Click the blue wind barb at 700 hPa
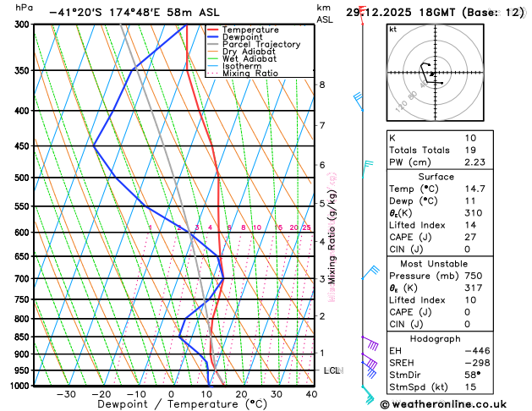The image size is (532, 411). pos(370,272)
